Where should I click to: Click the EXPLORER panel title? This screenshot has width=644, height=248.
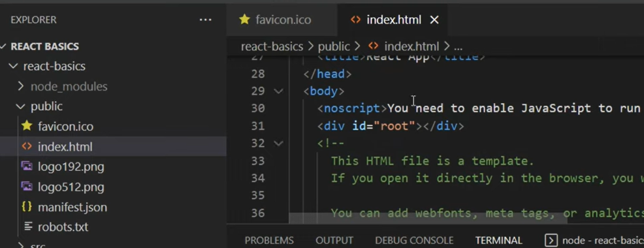point(34,20)
